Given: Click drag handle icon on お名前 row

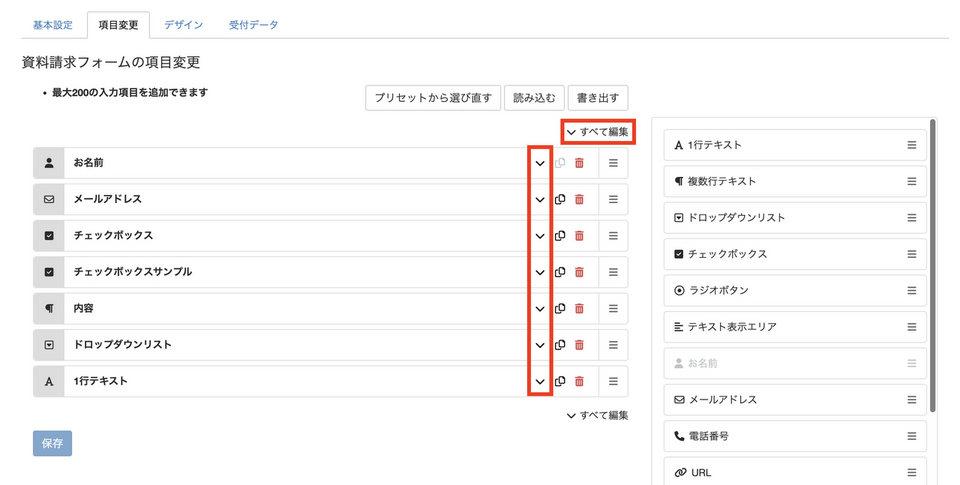Looking at the screenshot, I should pos(613,163).
